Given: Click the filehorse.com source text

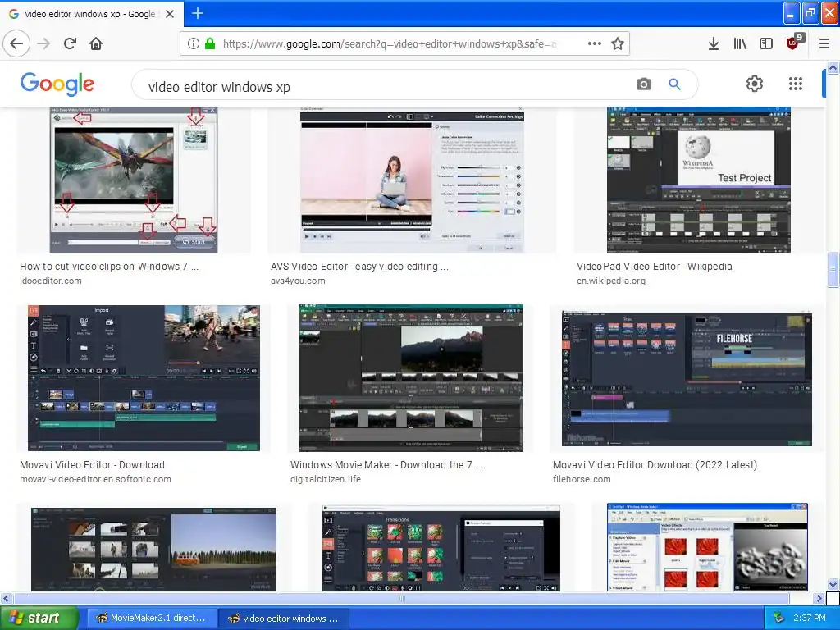Looking at the screenshot, I should click(582, 479).
